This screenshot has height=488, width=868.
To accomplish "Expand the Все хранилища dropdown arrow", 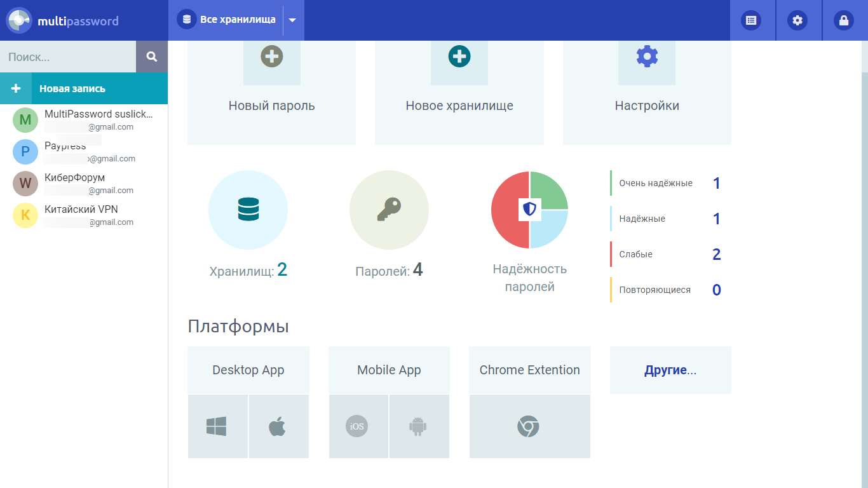I will pyautogui.click(x=292, y=20).
